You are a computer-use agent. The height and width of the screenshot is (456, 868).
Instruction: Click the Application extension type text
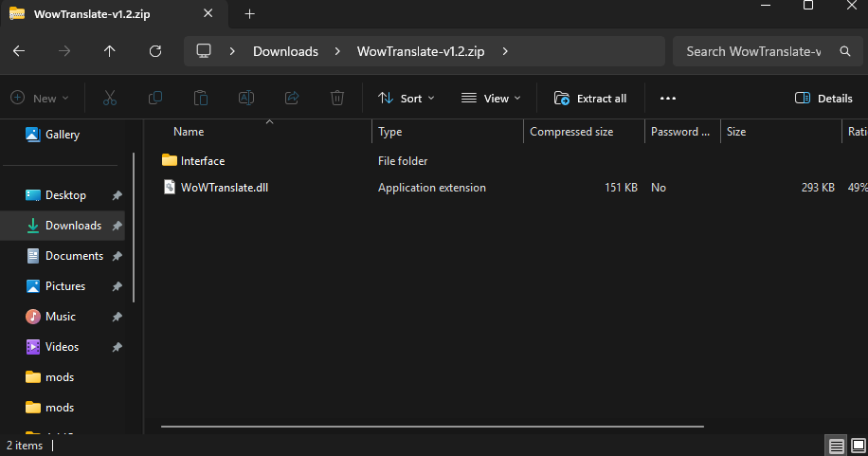432,188
